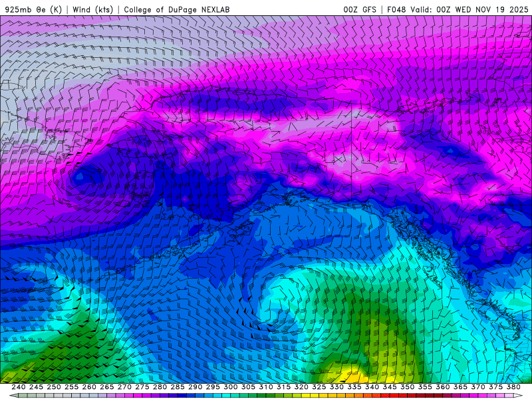Select the 270 legend value
The width and height of the screenshot is (532, 399).
point(124,387)
